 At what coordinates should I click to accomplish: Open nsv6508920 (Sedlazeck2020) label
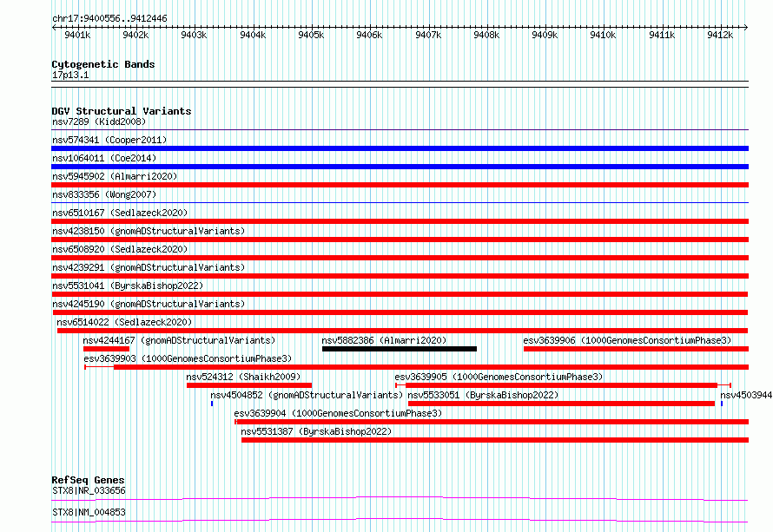[120, 249]
